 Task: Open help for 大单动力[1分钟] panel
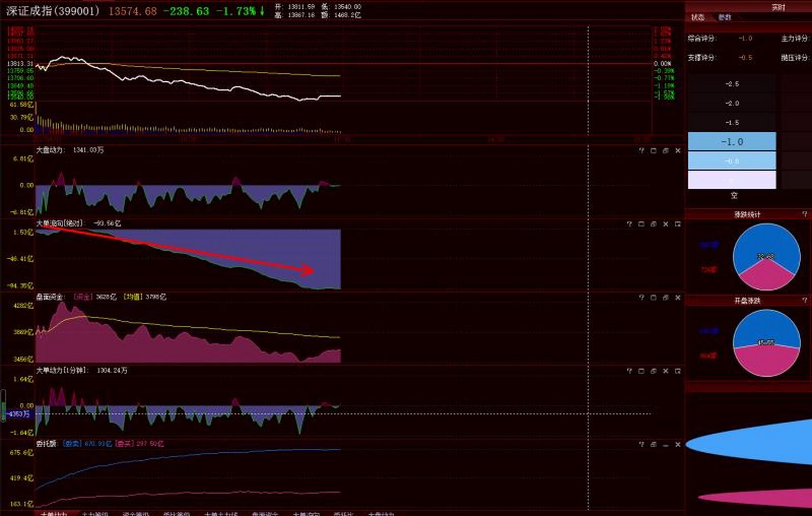(629, 371)
